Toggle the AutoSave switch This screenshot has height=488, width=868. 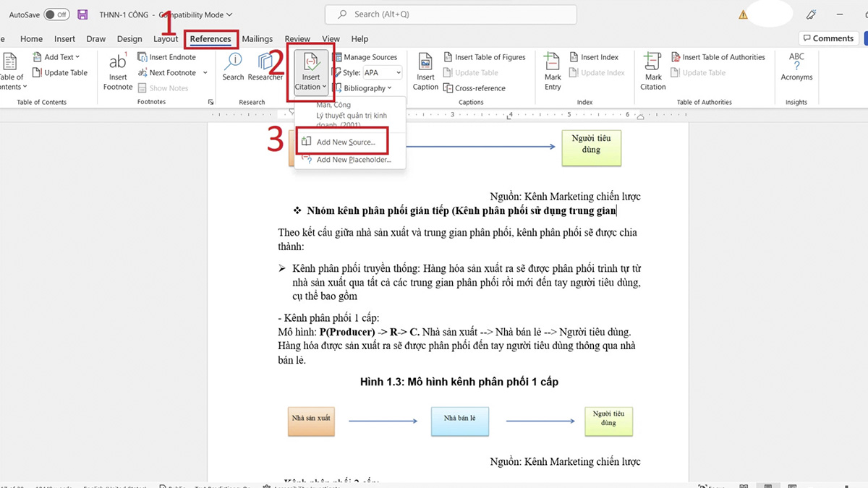pyautogui.click(x=56, y=14)
